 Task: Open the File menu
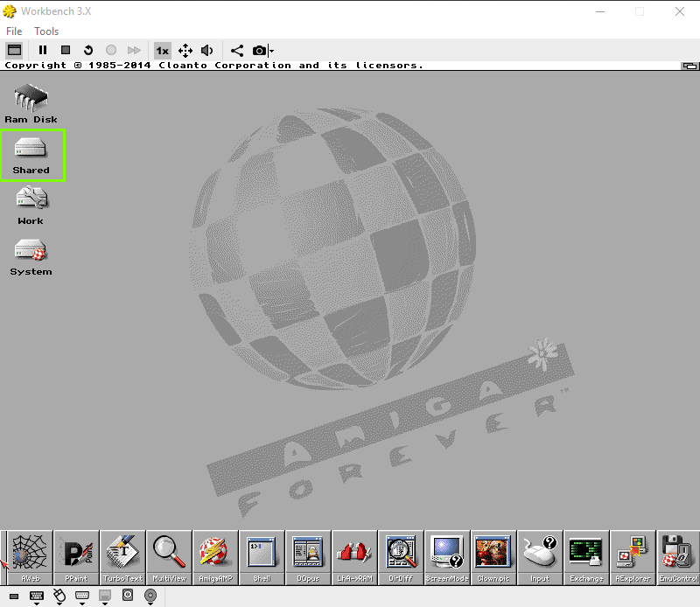(14, 31)
